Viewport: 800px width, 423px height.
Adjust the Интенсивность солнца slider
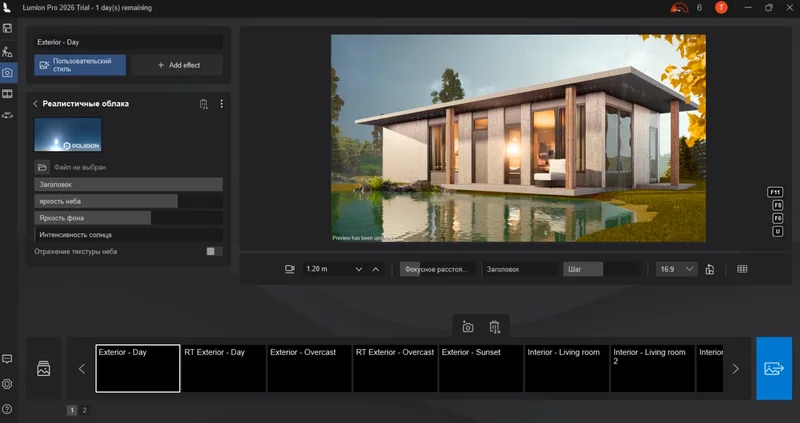pyautogui.click(x=129, y=235)
